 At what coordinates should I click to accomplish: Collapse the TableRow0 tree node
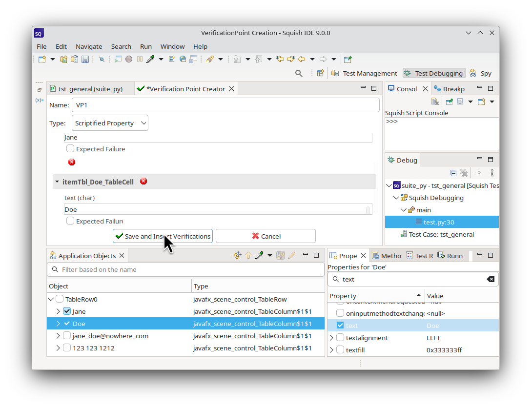(x=51, y=299)
